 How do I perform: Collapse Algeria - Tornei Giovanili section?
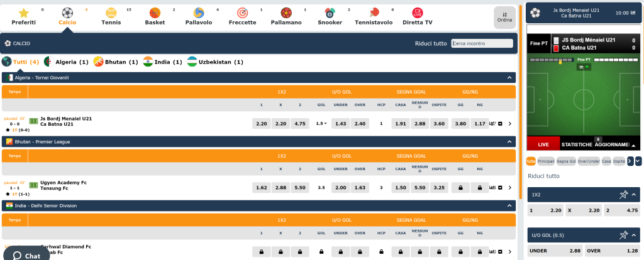click(509, 77)
